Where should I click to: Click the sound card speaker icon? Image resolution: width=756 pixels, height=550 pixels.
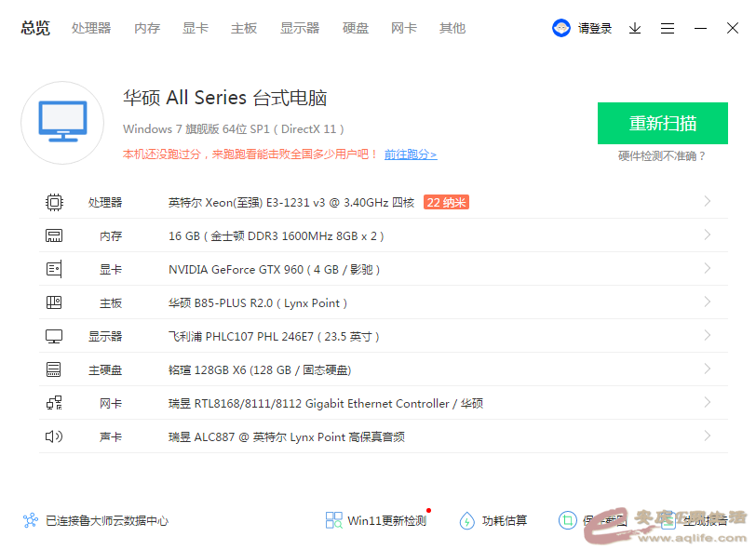click(x=54, y=436)
